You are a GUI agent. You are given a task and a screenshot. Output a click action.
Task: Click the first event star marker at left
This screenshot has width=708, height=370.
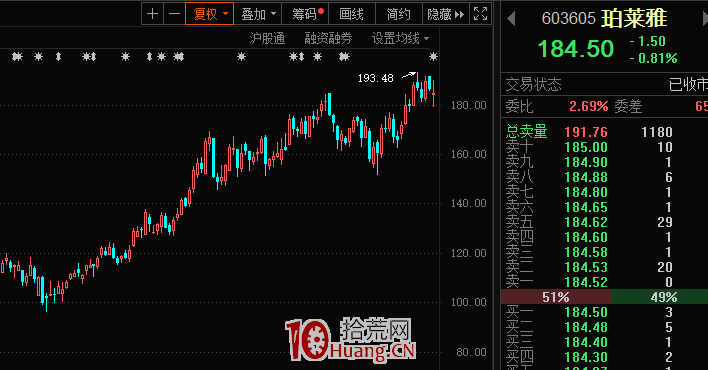[17, 56]
